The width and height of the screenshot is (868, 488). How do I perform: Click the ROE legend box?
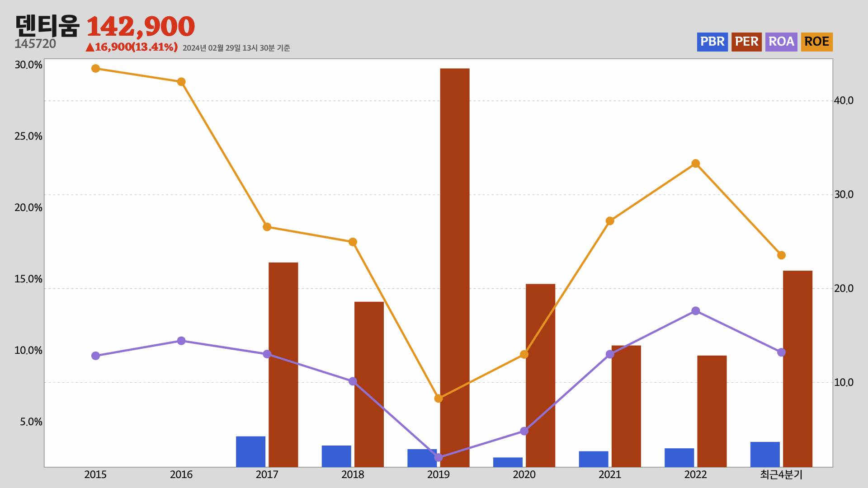[817, 42]
